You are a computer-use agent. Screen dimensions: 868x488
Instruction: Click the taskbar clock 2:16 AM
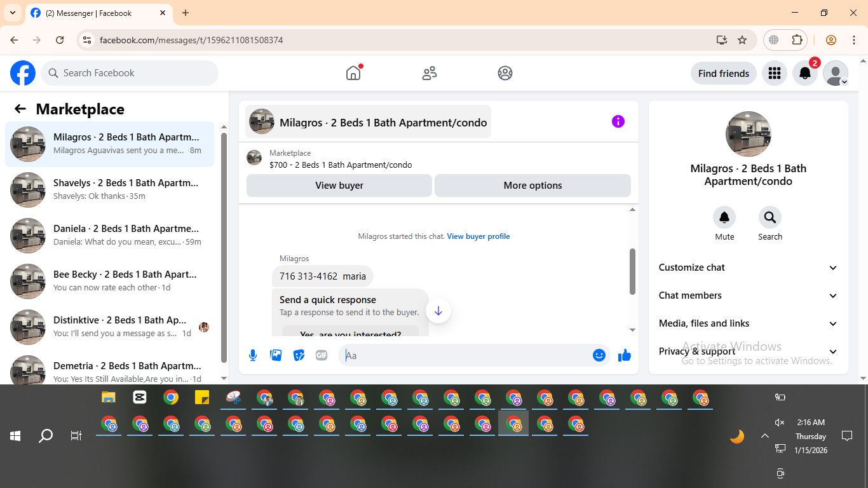click(x=811, y=423)
